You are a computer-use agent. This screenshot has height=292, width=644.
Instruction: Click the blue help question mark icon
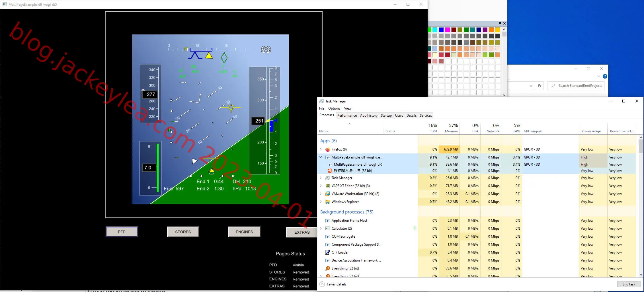click(x=605, y=76)
